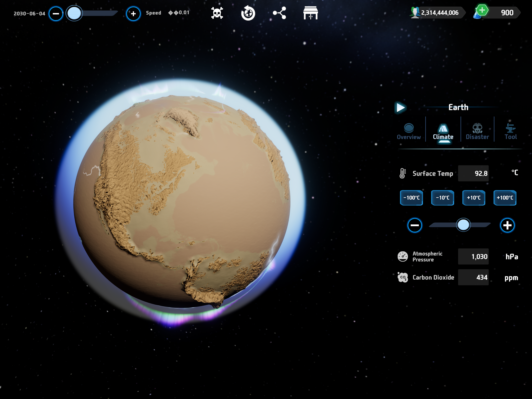The height and width of the screenshot is (399, 532).
Task: Click the Carbon Dioxide value field
Action: [473, 277]
